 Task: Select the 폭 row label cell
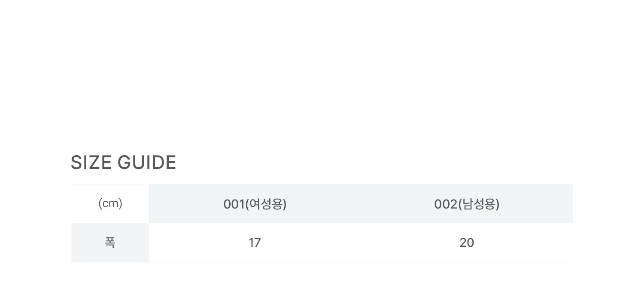(110, 243)
